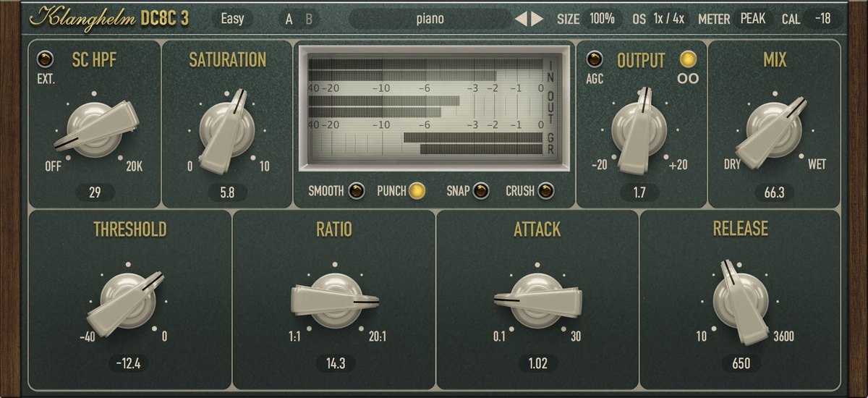
Task: Select the SNAP compression mode
Action: pos(480,191)
